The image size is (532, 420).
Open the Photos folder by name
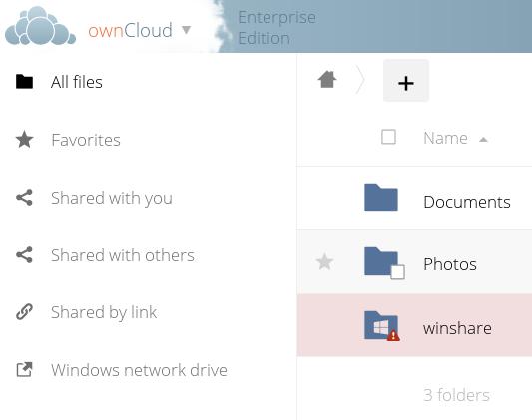(x=450, y=264)
